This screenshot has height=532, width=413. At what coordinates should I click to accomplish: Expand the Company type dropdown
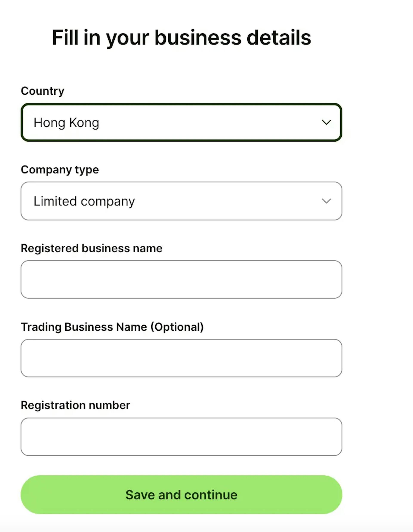181,201
